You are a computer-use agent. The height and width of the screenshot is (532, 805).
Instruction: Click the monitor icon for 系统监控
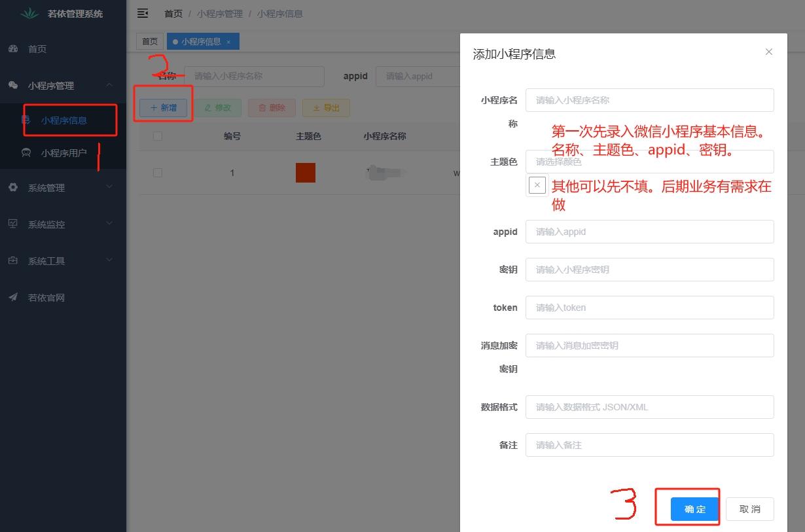tap(13, 224)
